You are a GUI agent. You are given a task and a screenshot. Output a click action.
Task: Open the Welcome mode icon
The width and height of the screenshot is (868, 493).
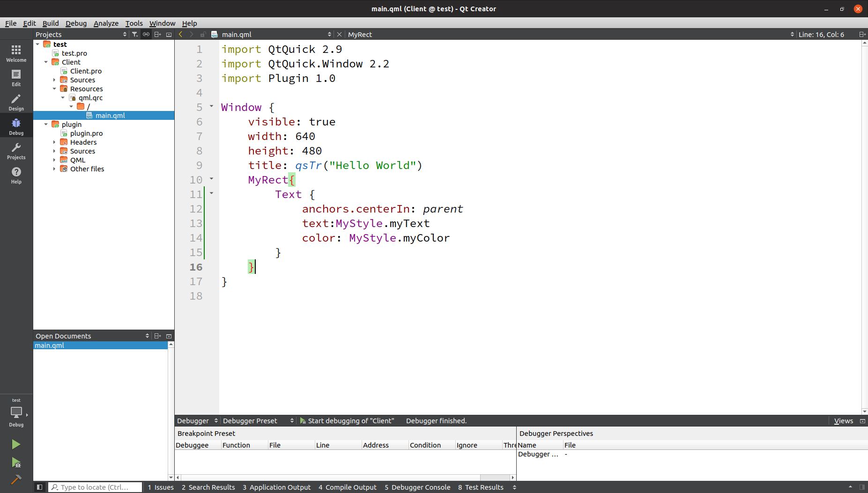(16, 52)
